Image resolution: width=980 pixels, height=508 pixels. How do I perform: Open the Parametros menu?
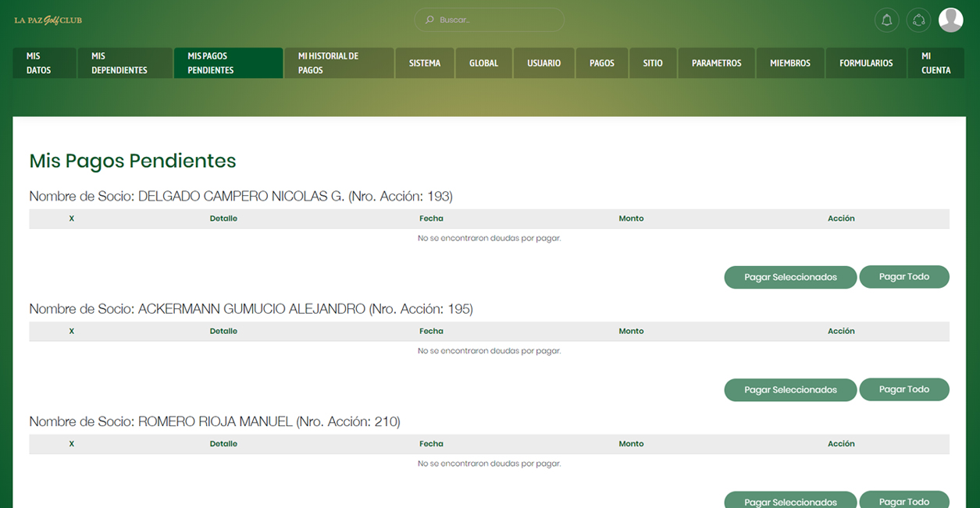(716, 63)
